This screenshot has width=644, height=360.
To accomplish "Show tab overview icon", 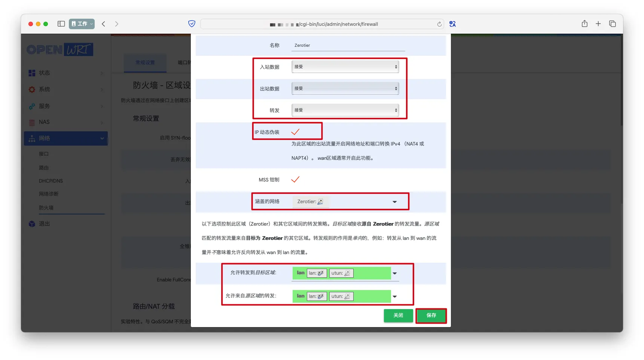I will [x=612, y=24].
